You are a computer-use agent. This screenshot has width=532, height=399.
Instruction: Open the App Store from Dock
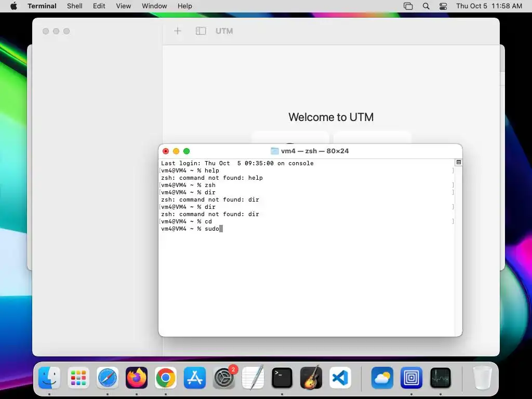coord(195,378)
